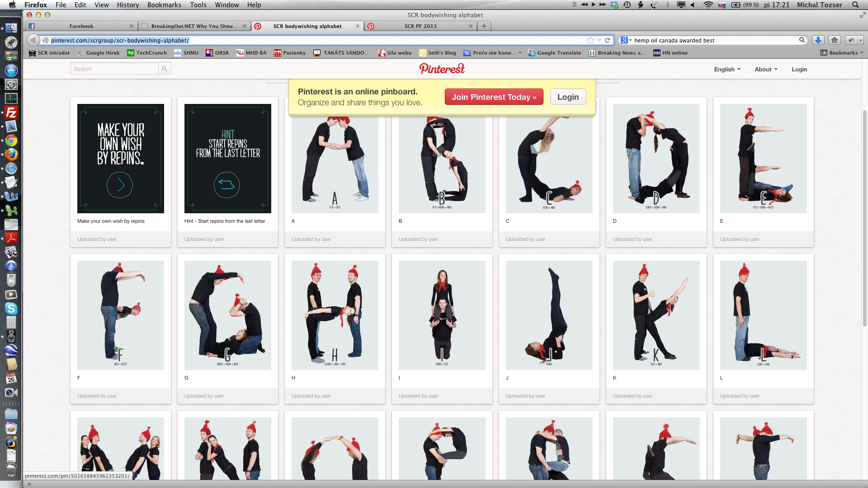Click the Pinterest logo
The width and height of the screenshot is (868, 488).
tap(442, 69)
